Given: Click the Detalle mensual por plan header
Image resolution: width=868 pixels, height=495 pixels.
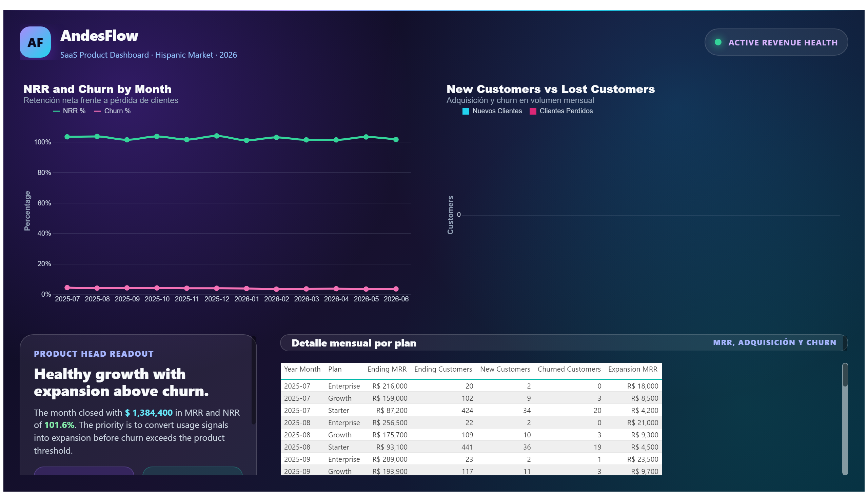Looking at the screenshot, I should pyautogui.click(x=354, y=343).
